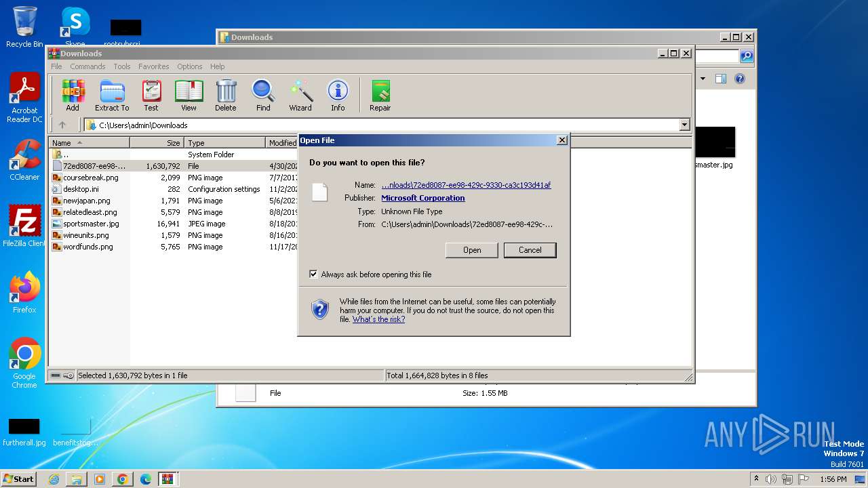Click status bar drive icon in WinRAR
868x488 pixels.
coord(56,375)
